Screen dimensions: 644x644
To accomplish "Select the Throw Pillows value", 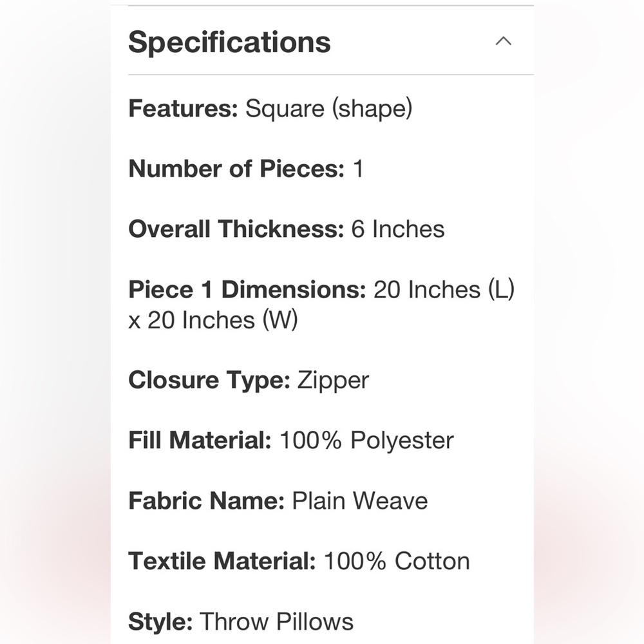I will pyautogui.click(x=276, y=621).
